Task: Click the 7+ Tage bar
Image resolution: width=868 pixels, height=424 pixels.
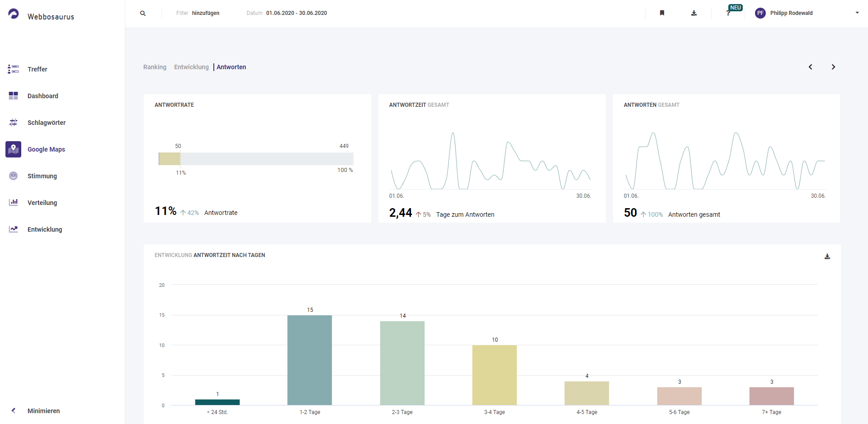Action: 772,396
